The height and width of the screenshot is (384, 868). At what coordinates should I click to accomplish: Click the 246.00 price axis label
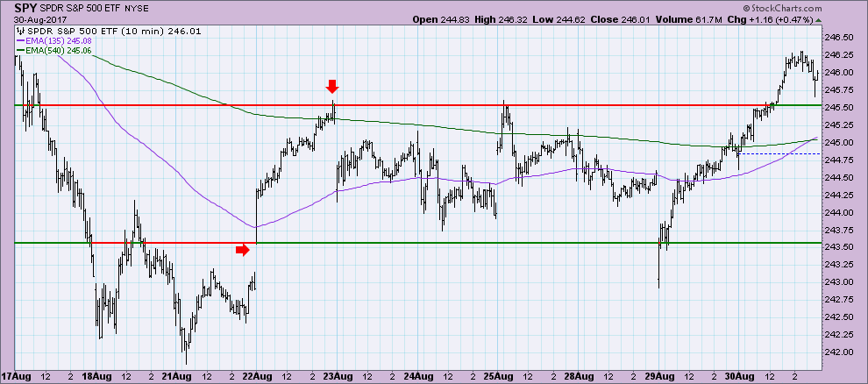tap(837, 73)
